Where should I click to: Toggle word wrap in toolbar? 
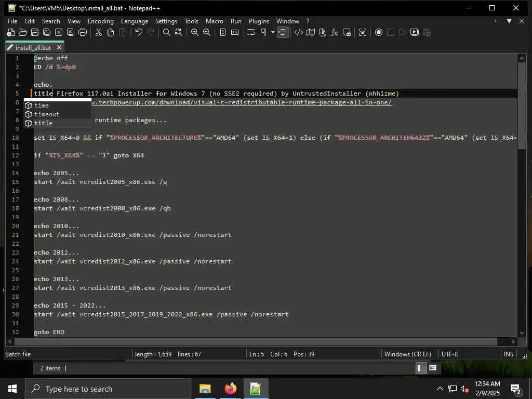251,32
